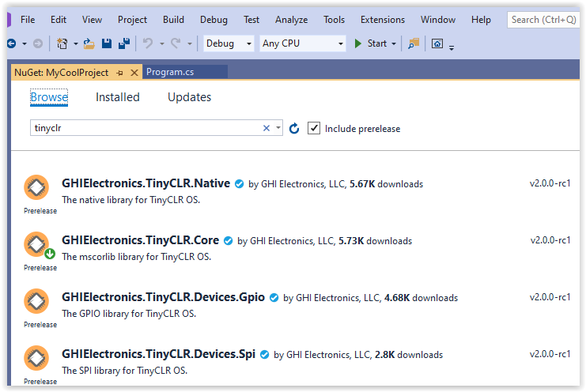Click the GHIElectronics.TinyCLR.Core package icon
586x392 pixels.
pyautogui.click(x=36, y=244)
